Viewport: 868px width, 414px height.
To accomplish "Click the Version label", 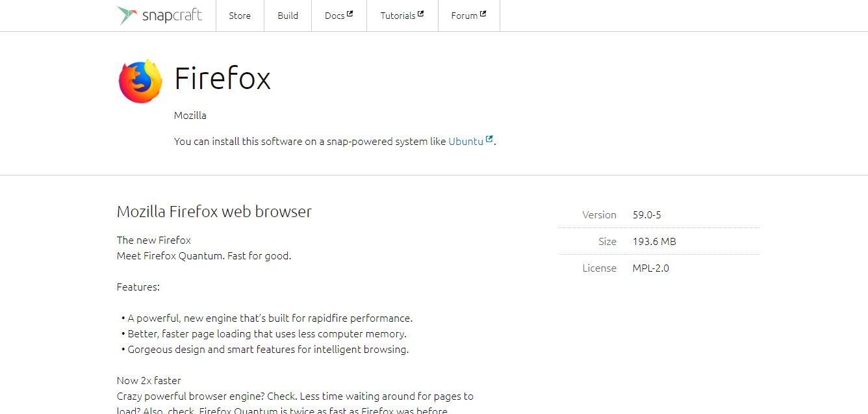I will click(x=599, y=214).
